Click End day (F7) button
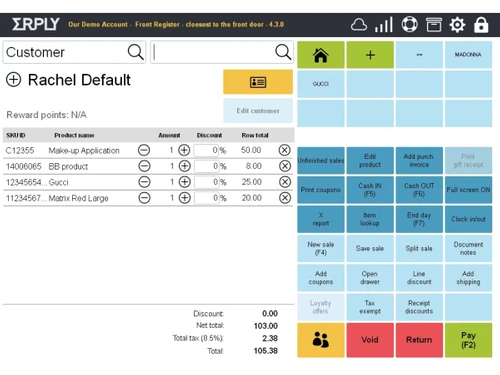Viewport: 500px width, 375px height. pos(419,219)
